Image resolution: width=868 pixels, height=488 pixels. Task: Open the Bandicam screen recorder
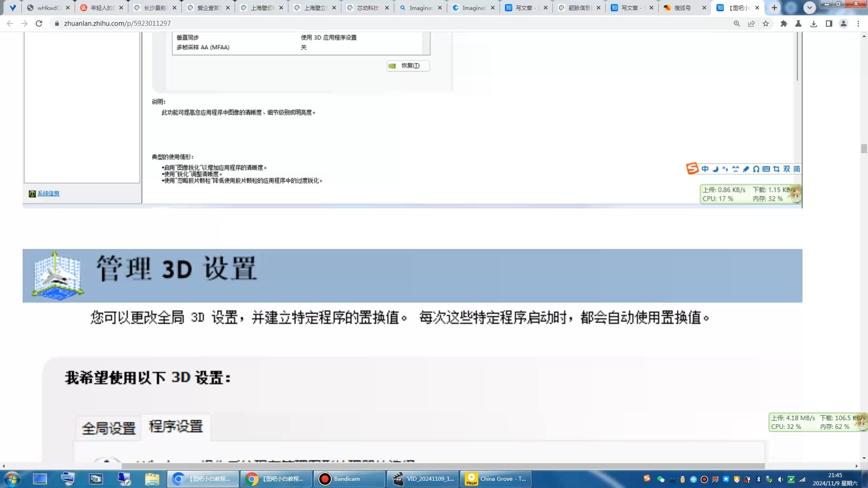[348, 479]
